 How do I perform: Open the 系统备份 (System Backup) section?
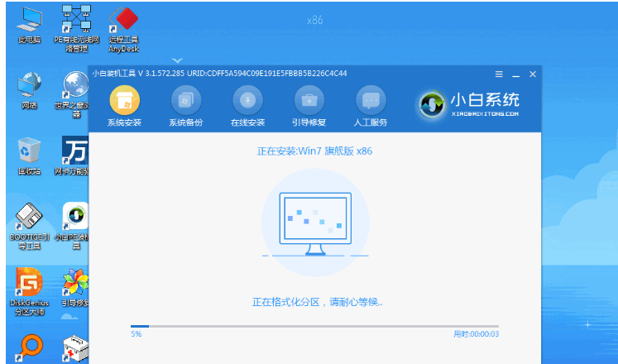click(185, 100)
